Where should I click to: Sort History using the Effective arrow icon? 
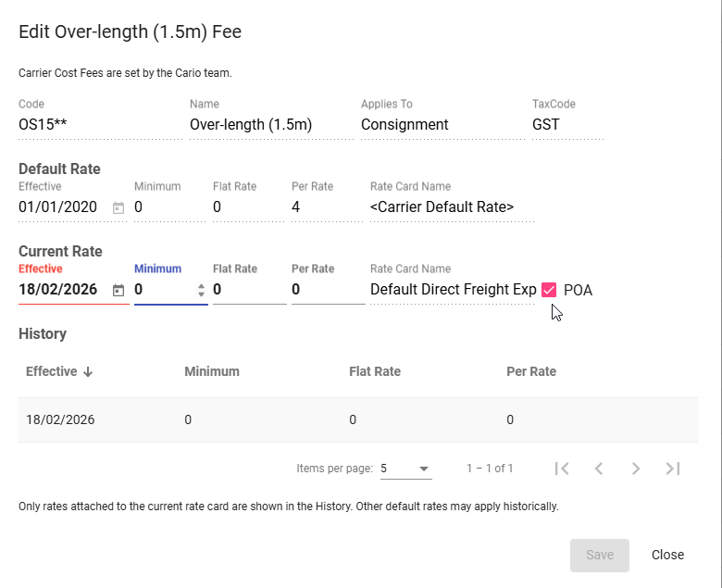point(88,372)
